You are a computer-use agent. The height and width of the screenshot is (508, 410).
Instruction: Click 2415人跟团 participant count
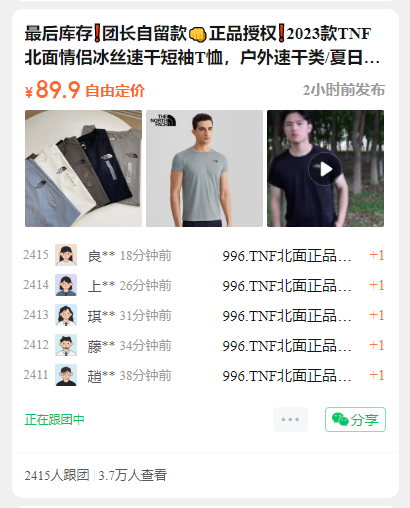[x=57, y=475]
